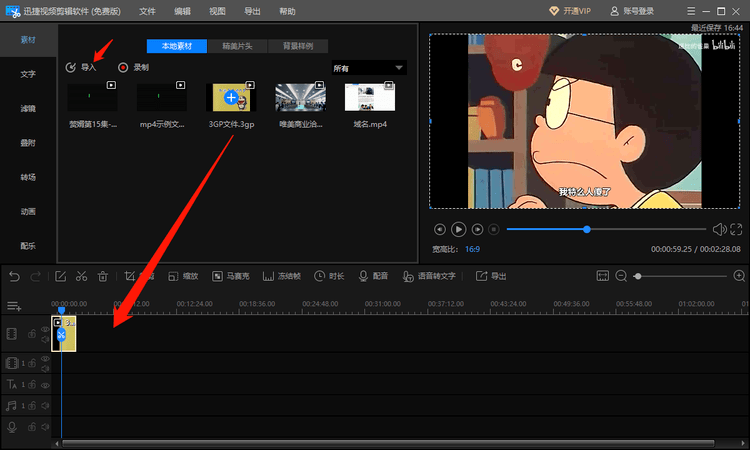Select the 马赛克 mosaic tool
Viewport: 750px width, 450px height.
click(x=232, y=276)
